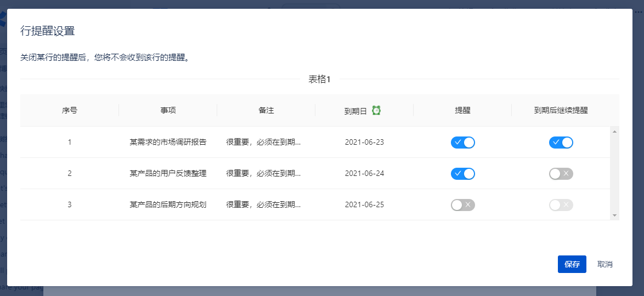Select the 某产品的后期方向规划 cell
Viewport: 644px width, 296px height.
168,205
